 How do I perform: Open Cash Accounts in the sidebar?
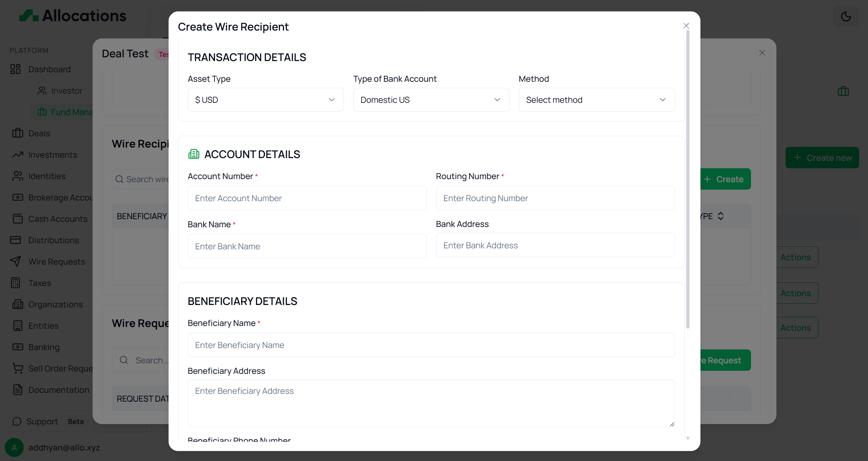pos(58,219)
